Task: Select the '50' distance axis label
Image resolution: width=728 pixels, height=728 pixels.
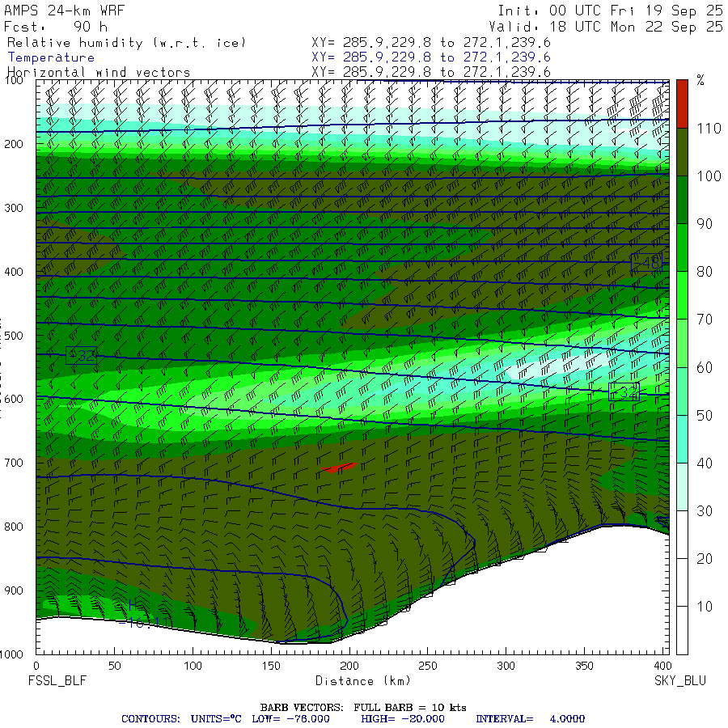Action: [115, 666]
